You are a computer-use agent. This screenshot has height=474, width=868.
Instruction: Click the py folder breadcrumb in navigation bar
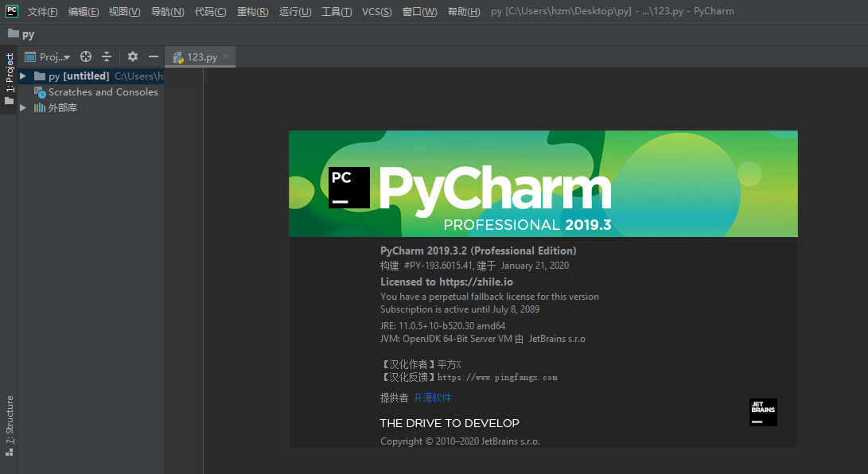tap(21, 34)
